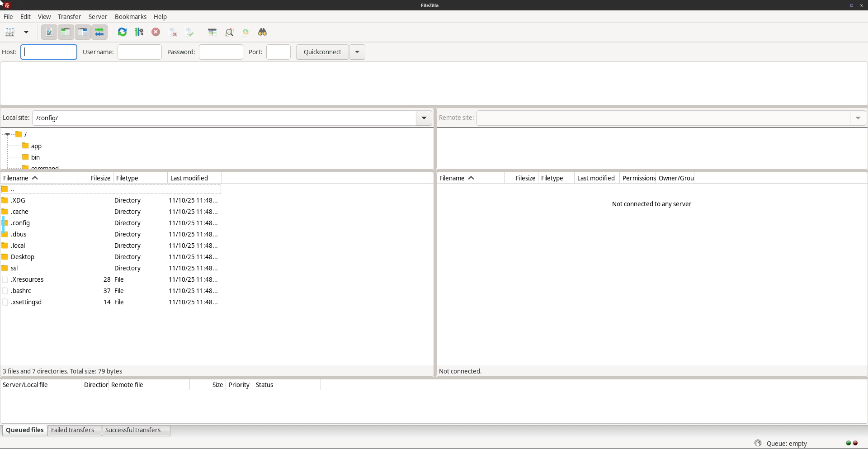This screenshot has height=449, width=868.
Task: Toggle remote directory tree display
Action: pyautogui.click(x=83, y=32)
